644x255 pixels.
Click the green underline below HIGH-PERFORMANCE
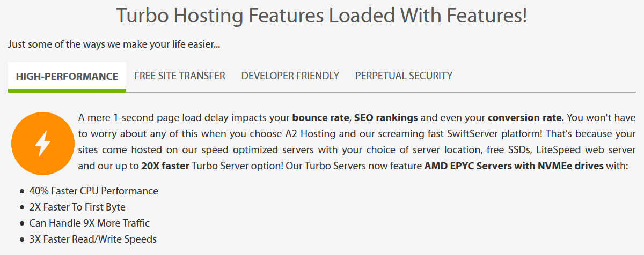pos(67,91)
